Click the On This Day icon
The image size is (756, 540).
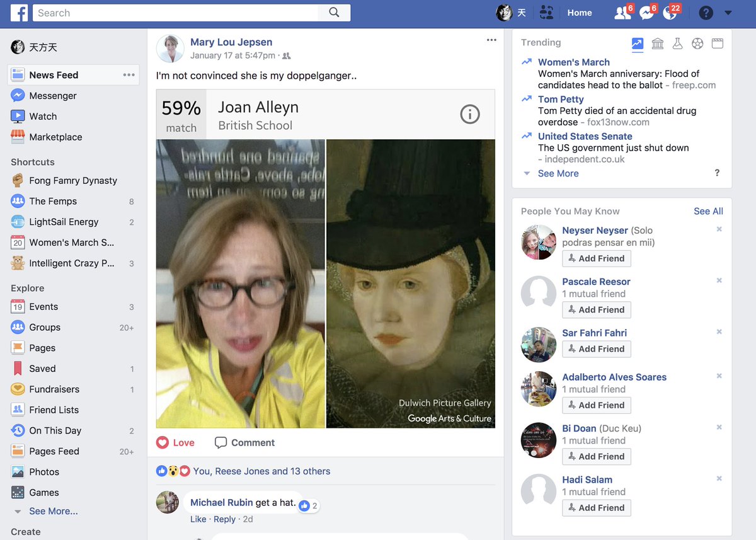(x=18, y=431)
